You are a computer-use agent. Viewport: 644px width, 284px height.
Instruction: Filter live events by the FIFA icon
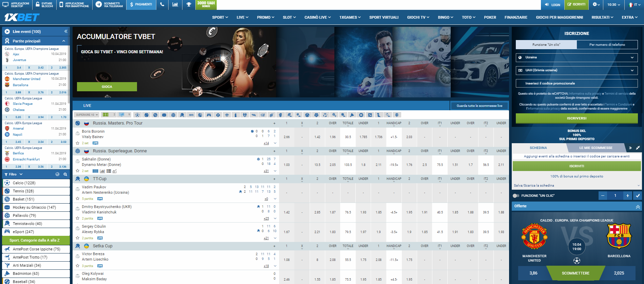tap(191, 115)
